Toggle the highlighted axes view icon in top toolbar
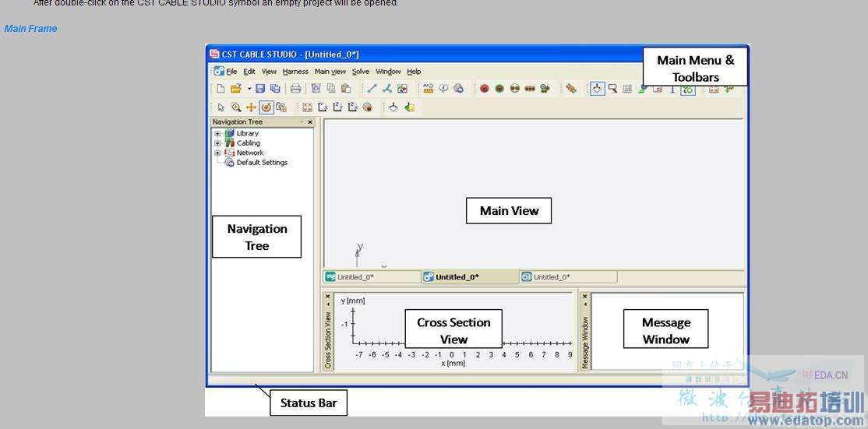Screen dimensions: 868x429 tap(596, 89)
